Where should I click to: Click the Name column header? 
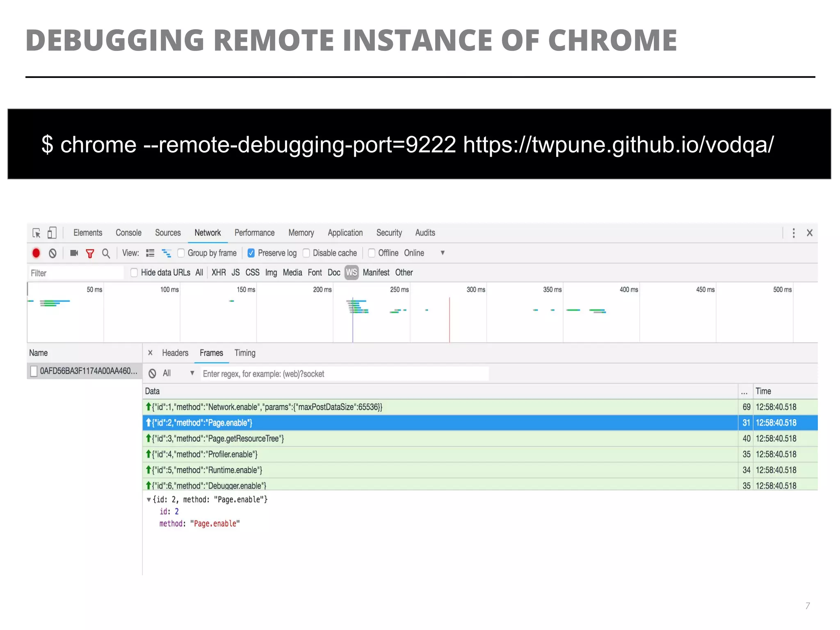pyautogui.click(x=84, y=353)
